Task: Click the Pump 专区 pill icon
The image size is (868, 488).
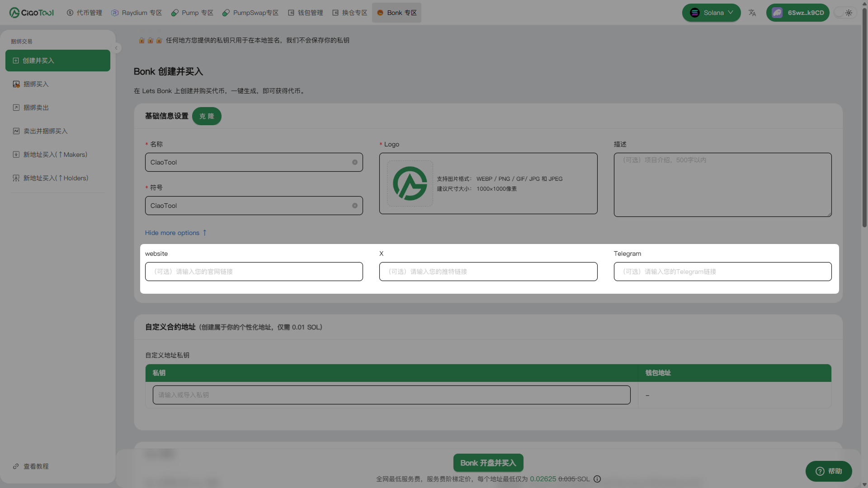Action: coord(175,13)
